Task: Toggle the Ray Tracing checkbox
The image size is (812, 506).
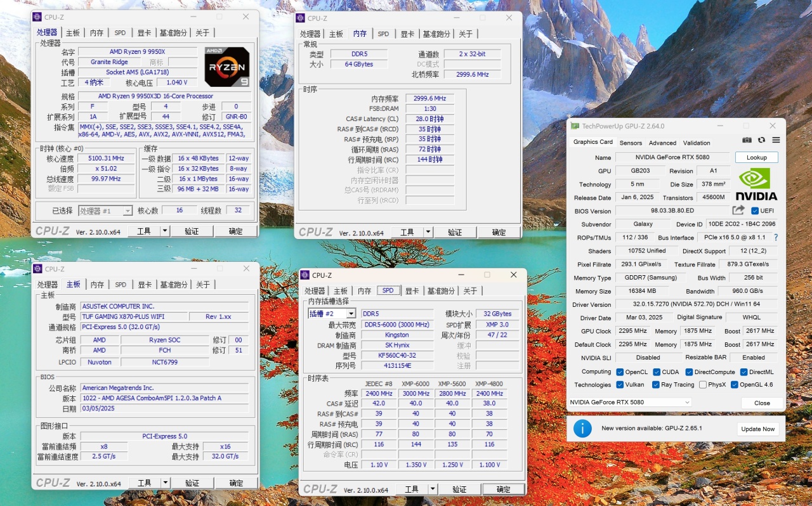Action: pyautogui.click(x=655, y=385)
